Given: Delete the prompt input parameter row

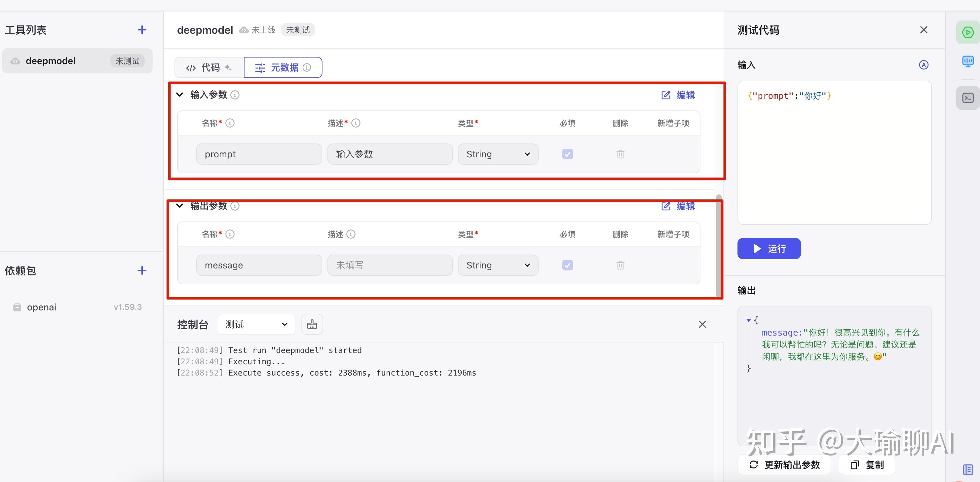Looking at the screenshot, I should (620, 154).
